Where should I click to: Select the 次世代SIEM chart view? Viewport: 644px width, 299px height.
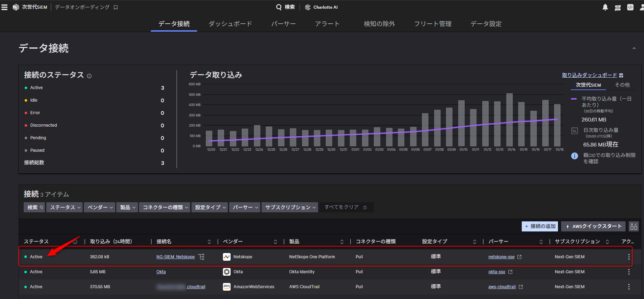588,85
